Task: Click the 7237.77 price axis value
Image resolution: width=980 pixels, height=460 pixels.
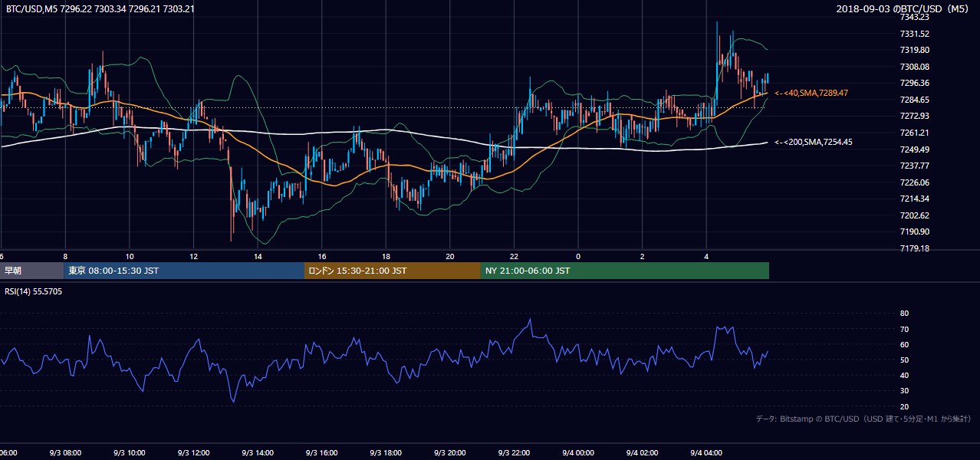Action: (x=914, y=166)
